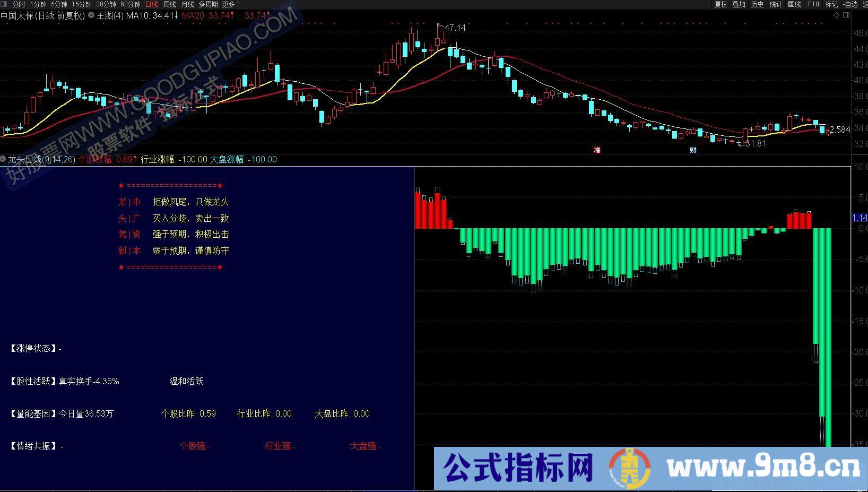Click the 强于预期，积极出击 slogan line

[x=191, y=234]
